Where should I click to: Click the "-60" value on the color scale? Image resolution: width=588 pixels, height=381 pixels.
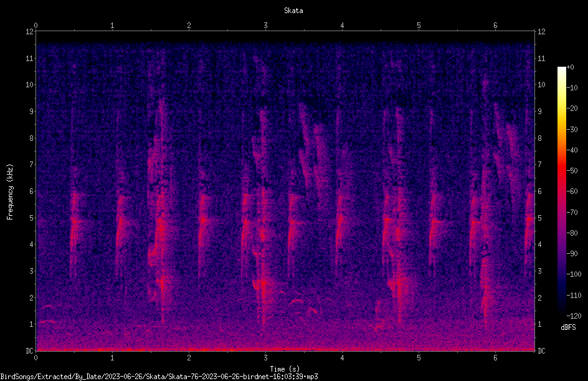[572, 191]
